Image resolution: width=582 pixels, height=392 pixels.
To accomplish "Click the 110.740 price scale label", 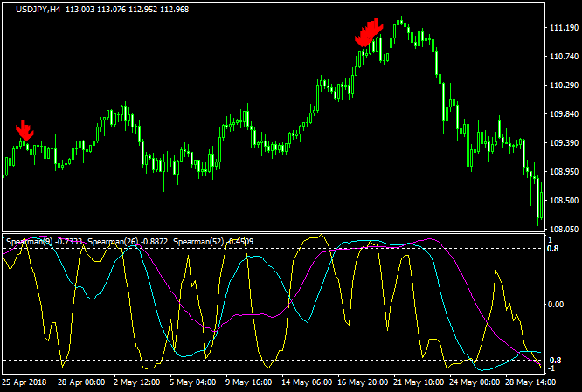I will pyautogui.click(x=564, y=57).
